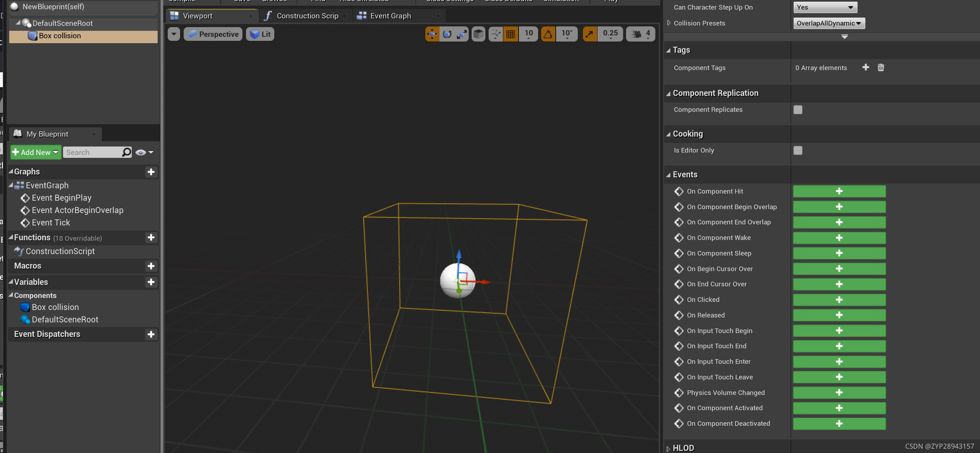
Task: Select Box collision in component tree
Action: (83, 36)
